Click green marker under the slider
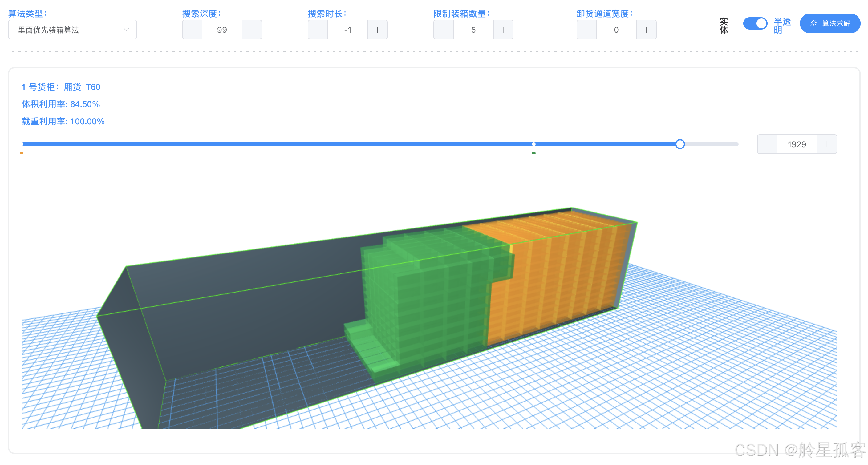Screen dimensions: 868x465 click(x=534, y=153)
